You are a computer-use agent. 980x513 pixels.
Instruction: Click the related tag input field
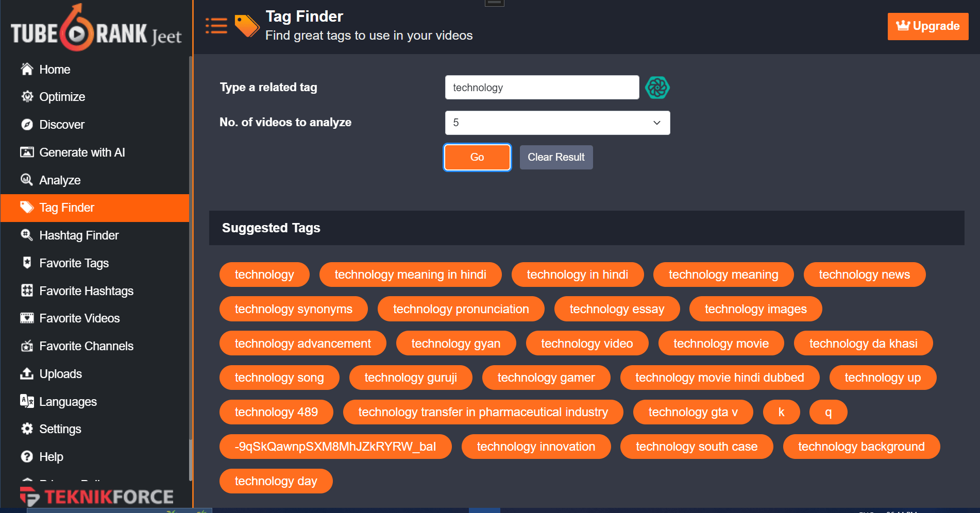(x=542, y=88)
